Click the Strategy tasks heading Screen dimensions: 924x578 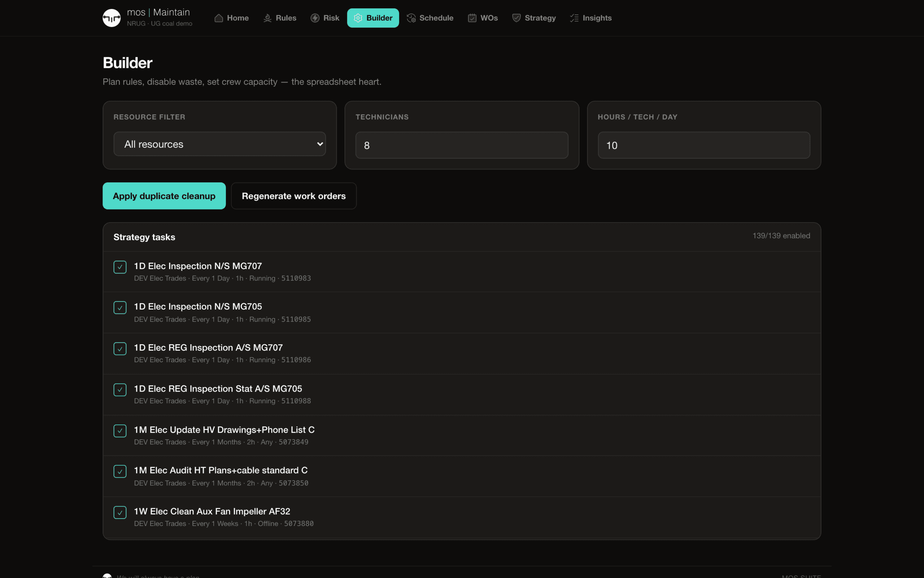[144, 237]
